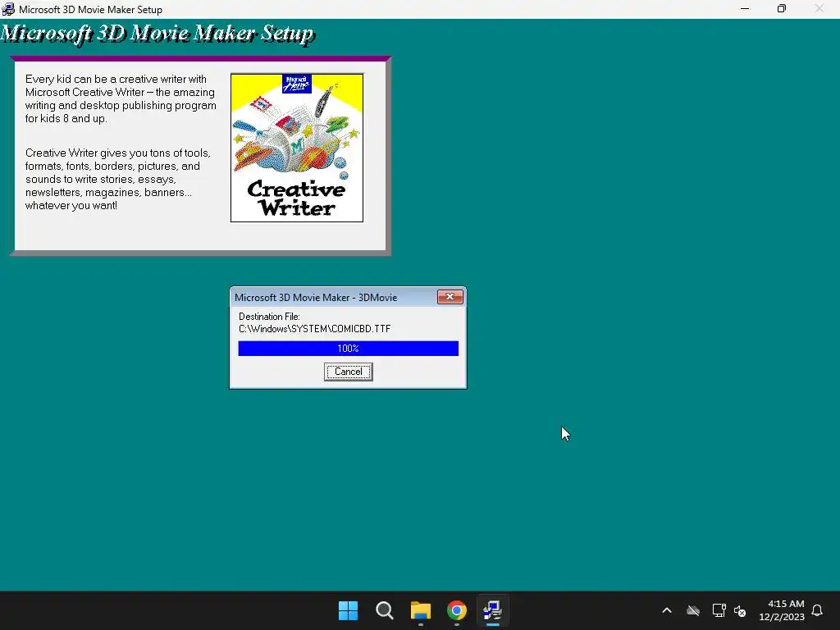Restore down the Setup window

[x=782, y=9]
